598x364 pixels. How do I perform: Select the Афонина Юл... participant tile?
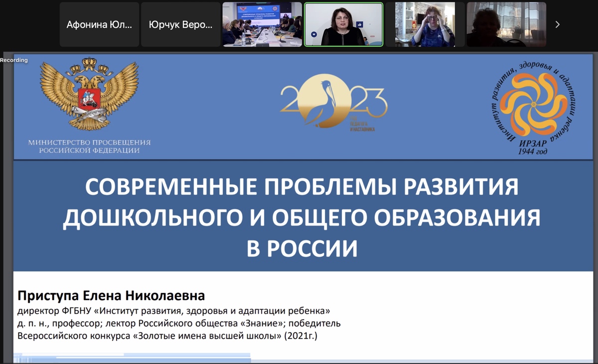99,24
